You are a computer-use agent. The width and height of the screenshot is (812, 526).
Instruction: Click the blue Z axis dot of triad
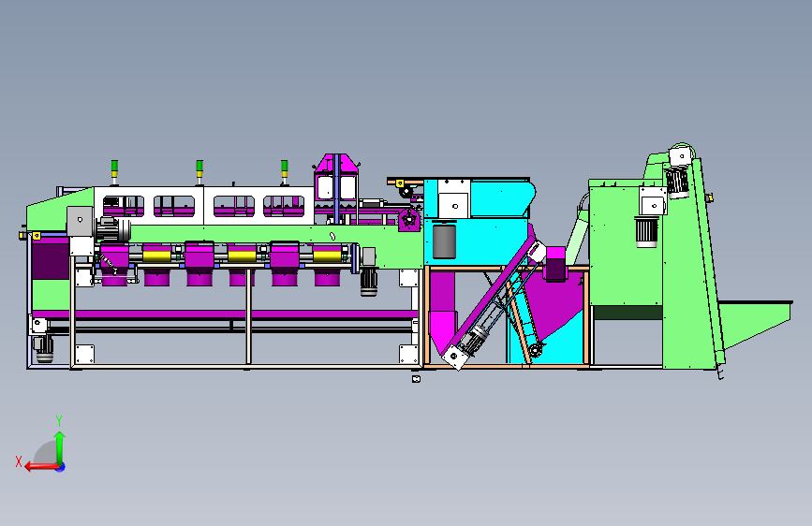click(x=61, y=467)
